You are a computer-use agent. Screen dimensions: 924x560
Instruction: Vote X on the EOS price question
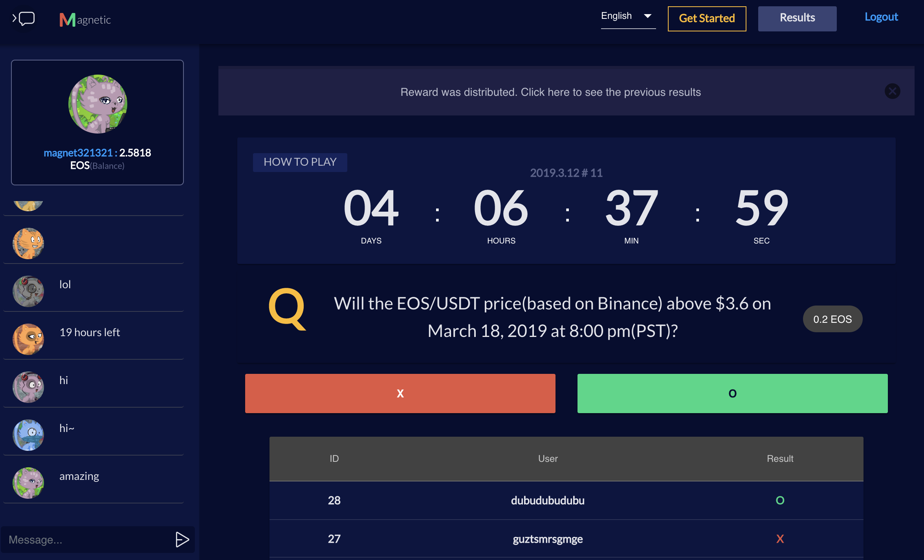pyautogui.click(x=400, y=393)
